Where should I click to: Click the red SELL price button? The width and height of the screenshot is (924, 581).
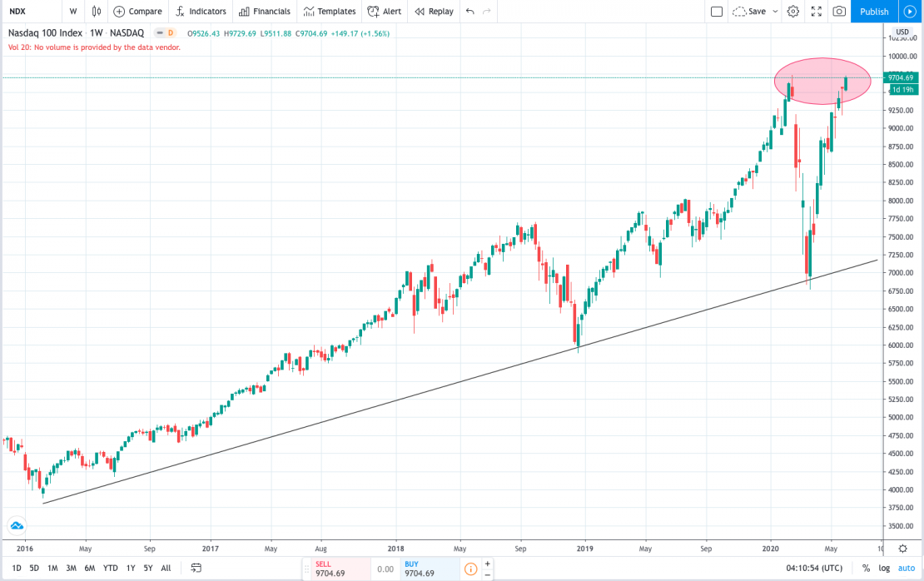335,569
